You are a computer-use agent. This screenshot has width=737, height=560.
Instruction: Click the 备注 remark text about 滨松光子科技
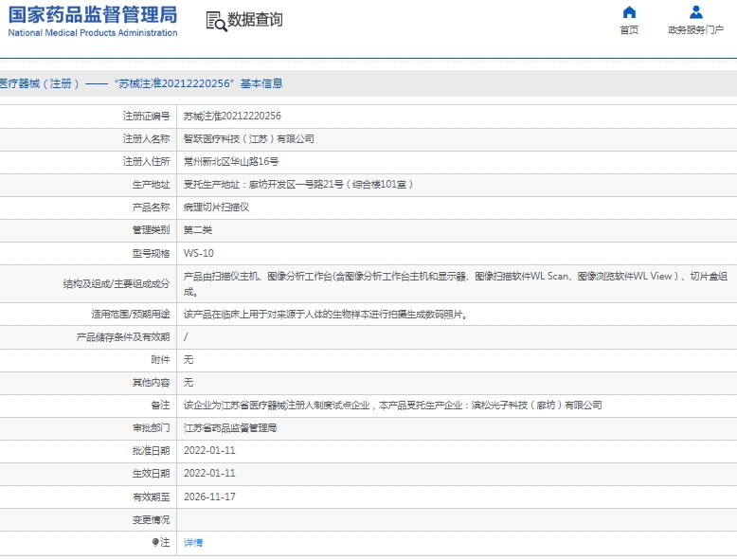click(392, 406)
